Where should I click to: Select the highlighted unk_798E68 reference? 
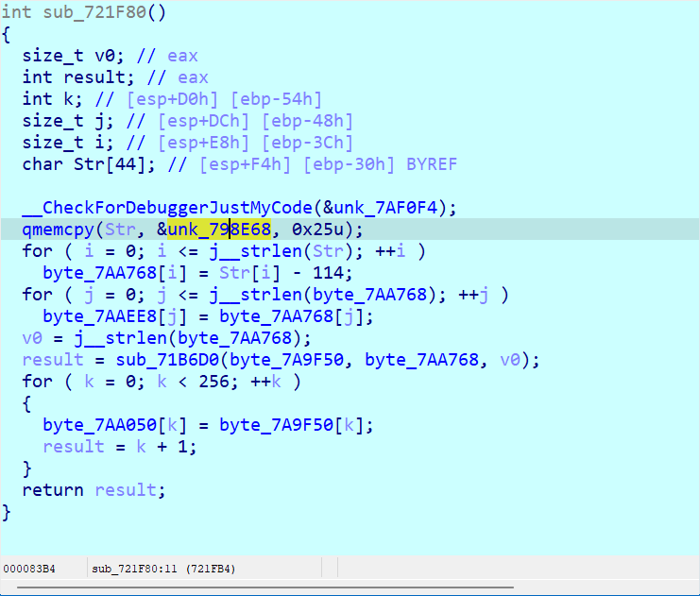tap(219, 230)
